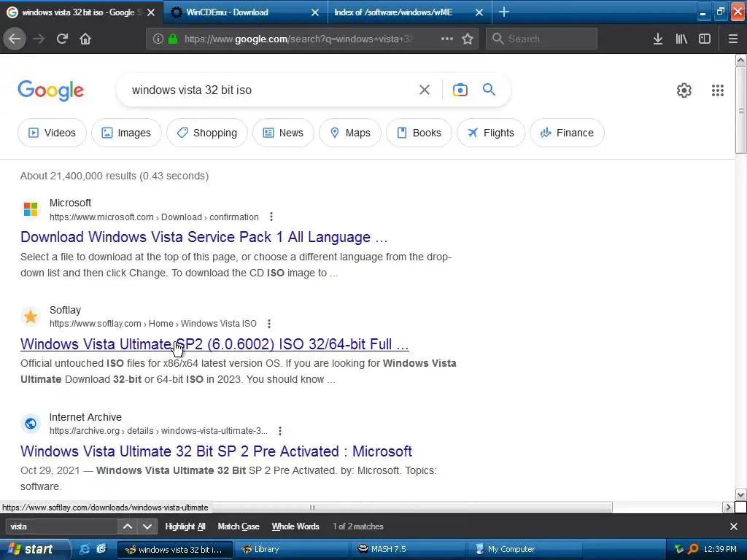747x560 pixels.
Task: Show site information icon in address bar
Action: [158, 39]
